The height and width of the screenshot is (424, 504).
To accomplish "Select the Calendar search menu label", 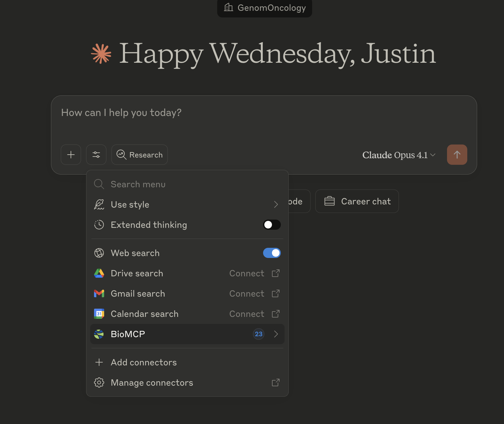I will pyautogui.click(x=145, y=314).
